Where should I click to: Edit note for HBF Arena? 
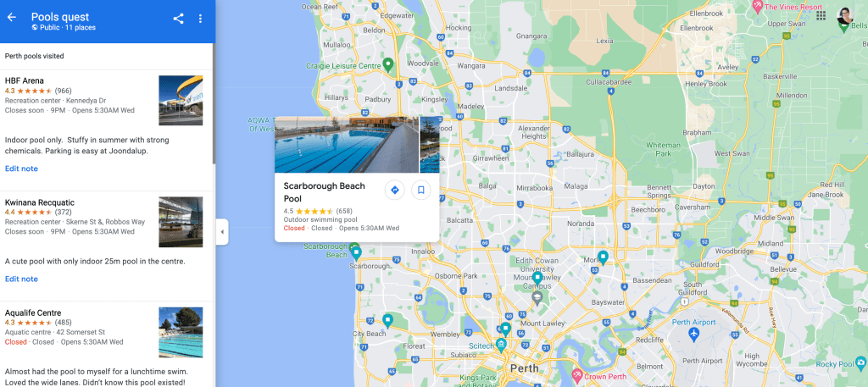coord(21,169)
